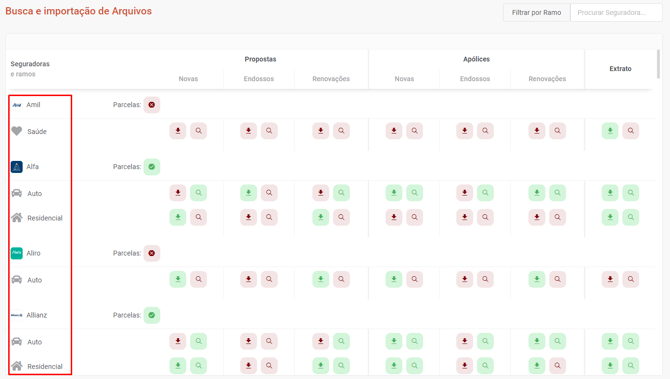Click the search icon for Allianz Residencial Apólices Renovações
The width and height of the screenshot is (670, 379).
point(557,365)
